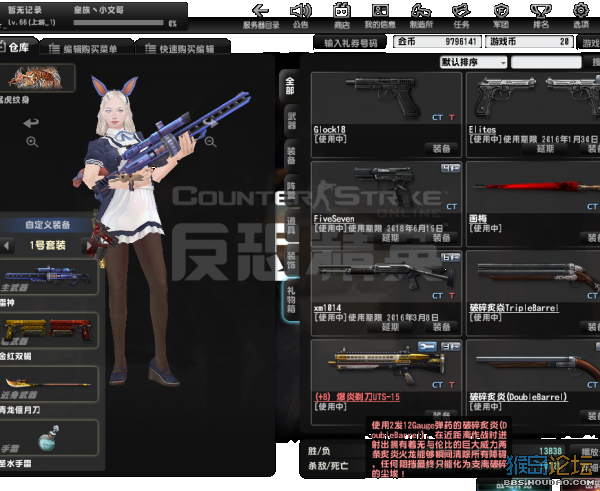This screenshot has height=491, width=600.
Task: Select the 金红双蝎 secondary weapon slot
Action: pyautogui.click(x=48, y=330)
